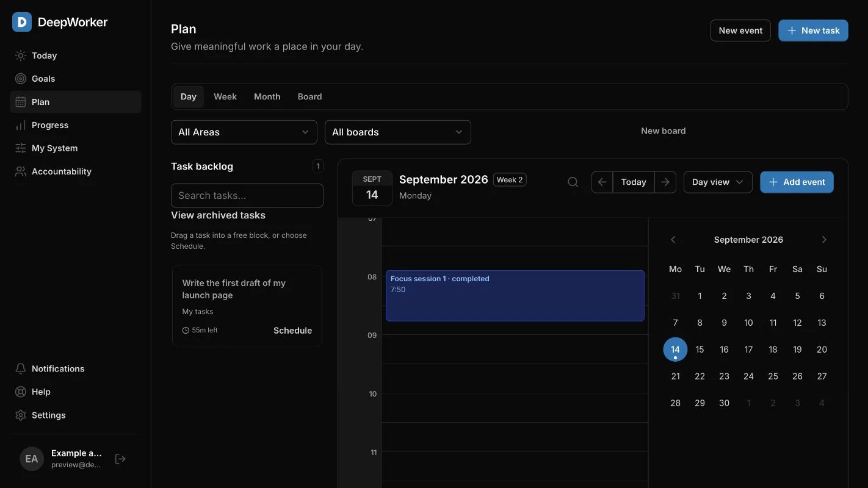Click the EA account avatar

tap(32, 459)
